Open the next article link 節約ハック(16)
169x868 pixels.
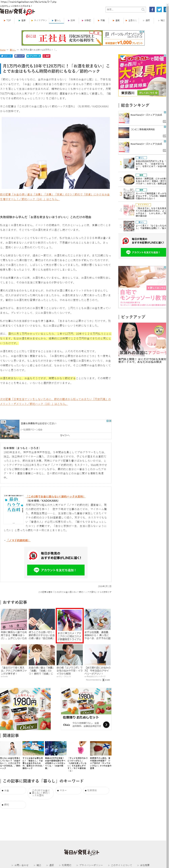coord(55,401)
